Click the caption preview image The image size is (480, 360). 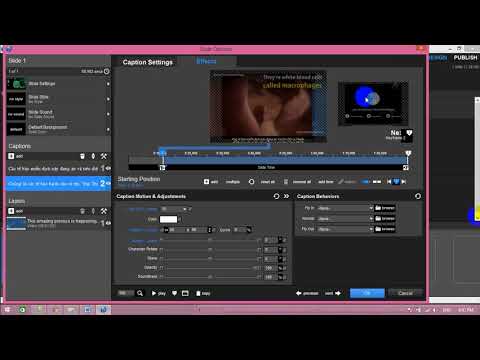point(268,107)
